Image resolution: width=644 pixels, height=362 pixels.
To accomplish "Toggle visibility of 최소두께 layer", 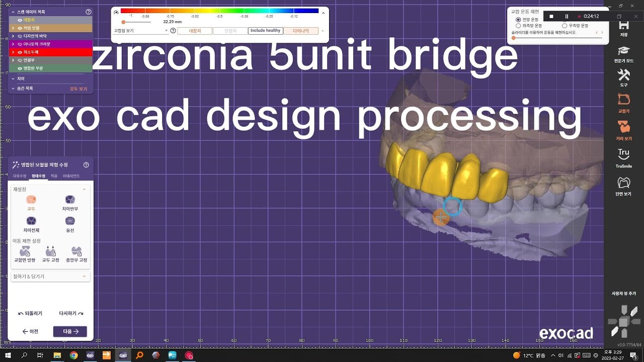I will (20, 52).
